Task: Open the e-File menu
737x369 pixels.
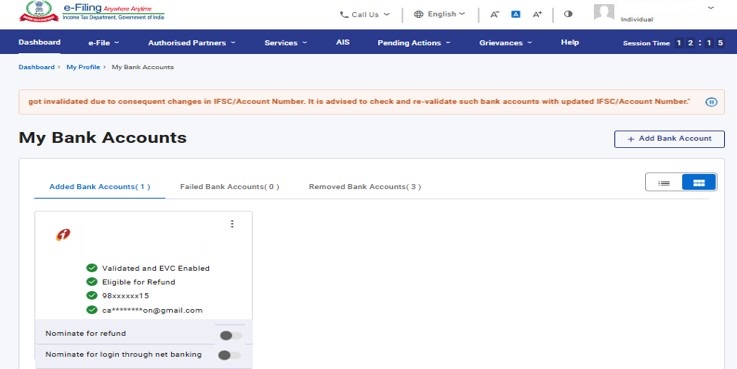Action: click(x=103, y=43)
